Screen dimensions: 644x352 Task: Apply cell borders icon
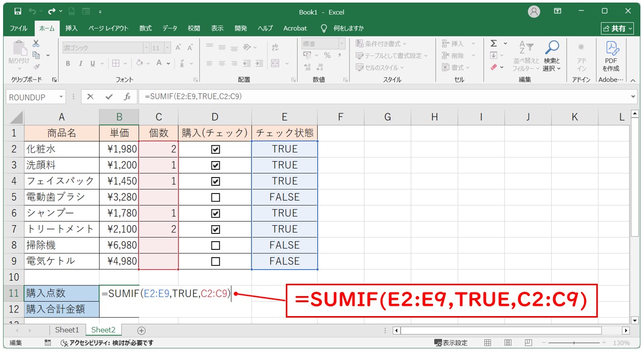pyautogui.click(x=116, y=63)
